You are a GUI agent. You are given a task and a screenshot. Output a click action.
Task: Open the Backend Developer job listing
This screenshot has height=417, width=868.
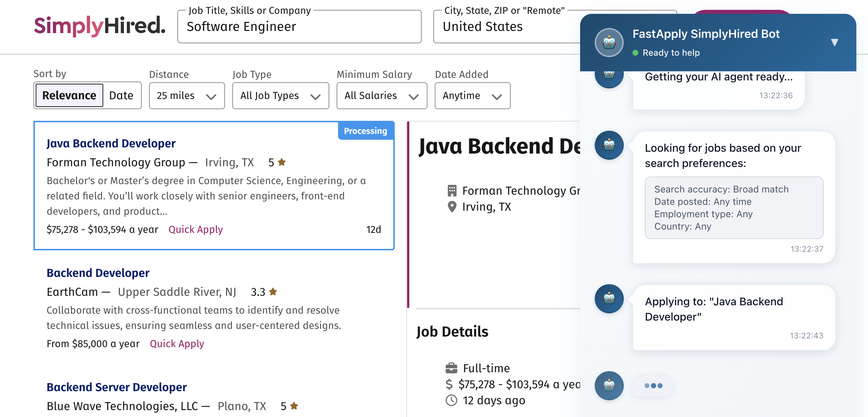[98, 273]
